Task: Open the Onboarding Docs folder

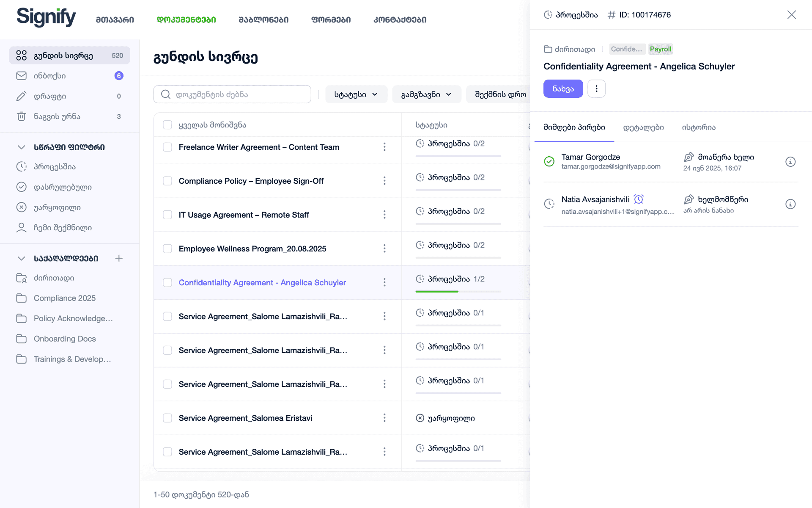Action: pos(65,339)
